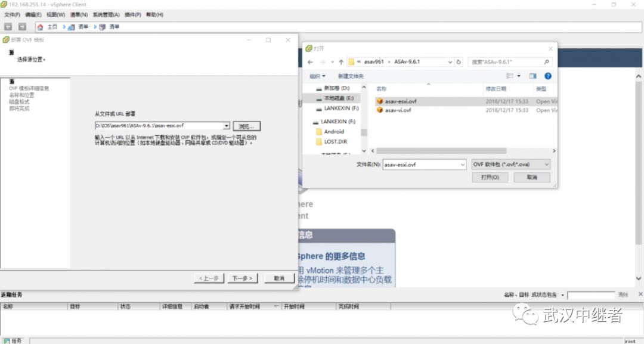This screenshot has height=344, width=644.
Task: Open the Android folder in the tree
Action: pos(333,132)
